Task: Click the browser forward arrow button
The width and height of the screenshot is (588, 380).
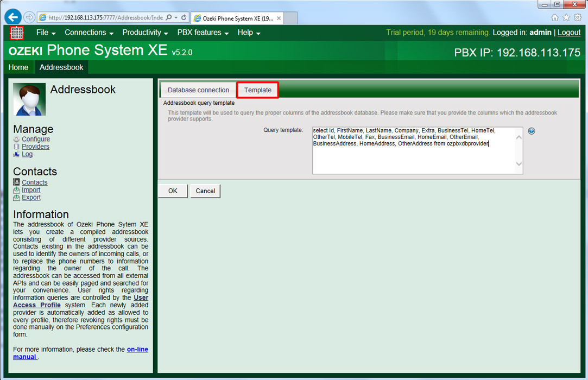Action: [29, 17]
